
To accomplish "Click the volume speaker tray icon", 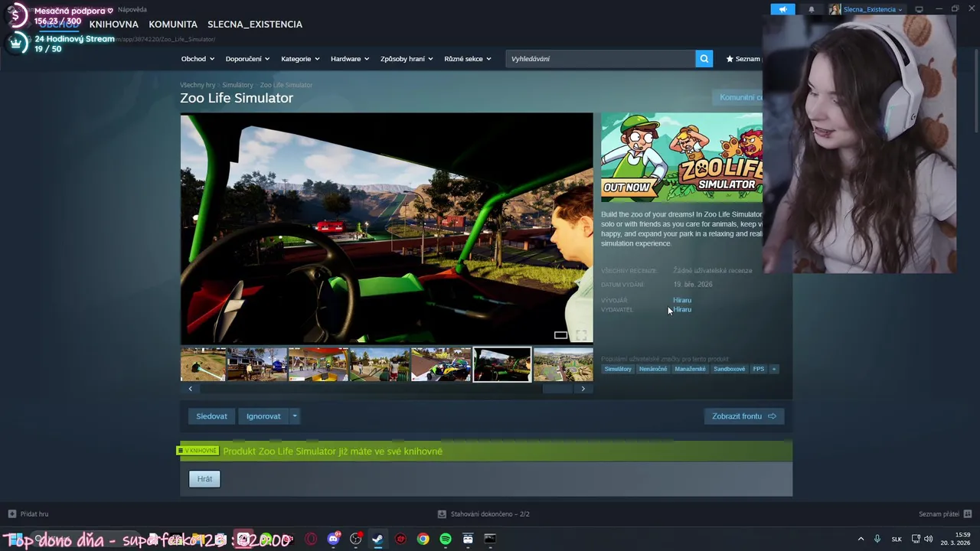I will tap(929, 539).
